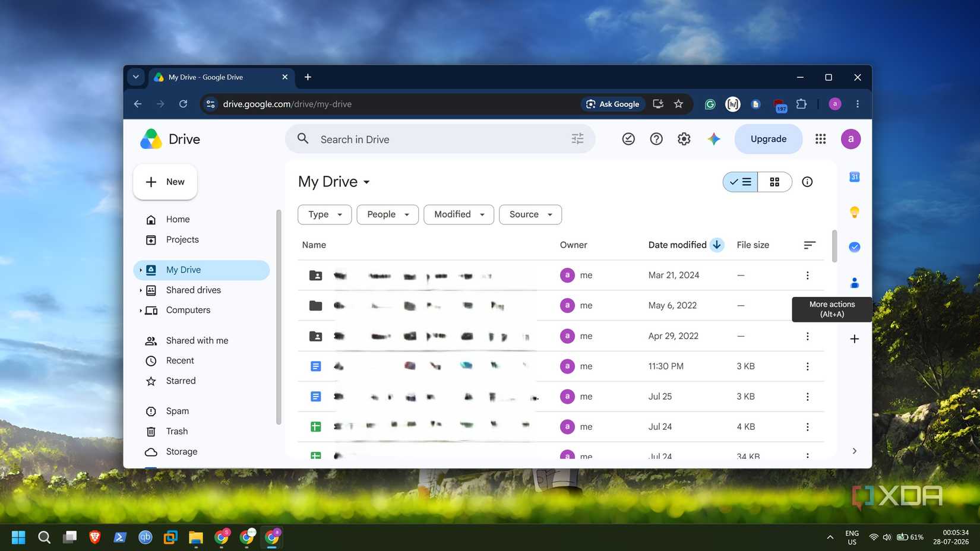Open Windows Start menu
The image size is (980, 551).
pos(18,537)
